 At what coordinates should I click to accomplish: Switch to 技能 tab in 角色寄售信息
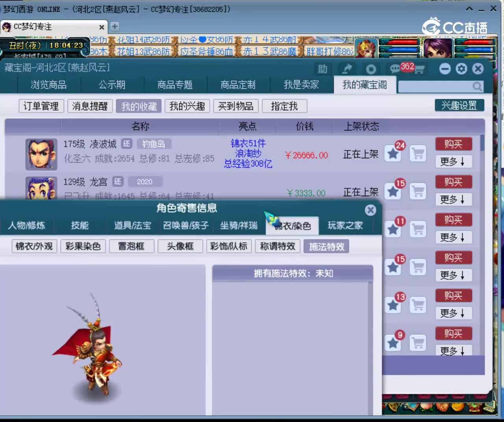(x=80, y=225)
